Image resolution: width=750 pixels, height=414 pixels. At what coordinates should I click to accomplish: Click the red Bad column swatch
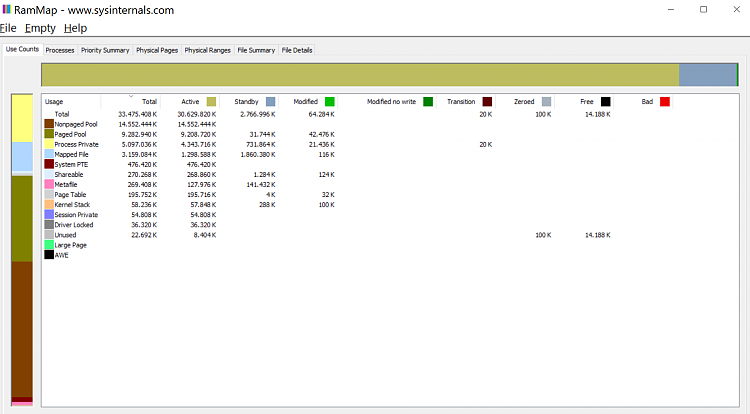pyautogui.click(x=664, y=102)
